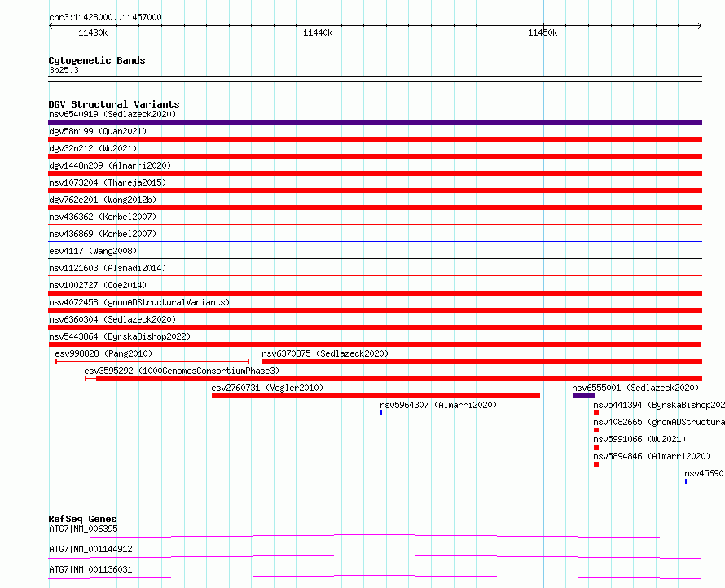
Task: Select the red esv2760731 variant bar
Action: 376,396
